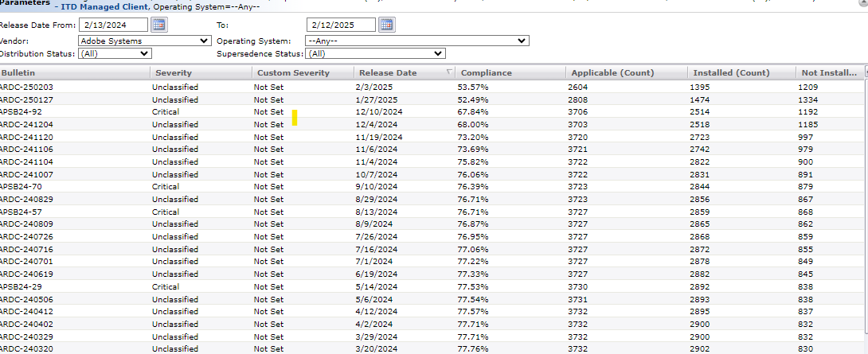This screenshot has width=868, height=354.
Task: Click not installed count 997
Action: [806, 137]
